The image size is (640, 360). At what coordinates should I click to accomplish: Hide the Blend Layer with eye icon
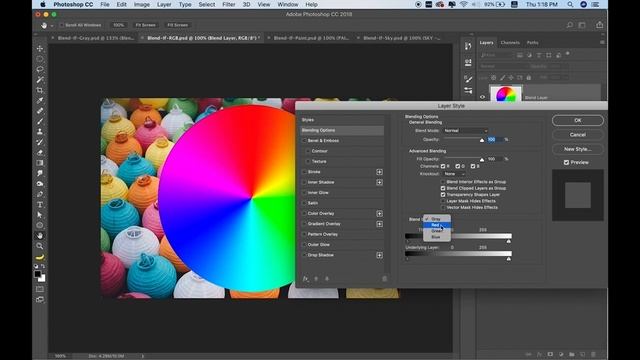pyautogui.click(x=482, y=97)
